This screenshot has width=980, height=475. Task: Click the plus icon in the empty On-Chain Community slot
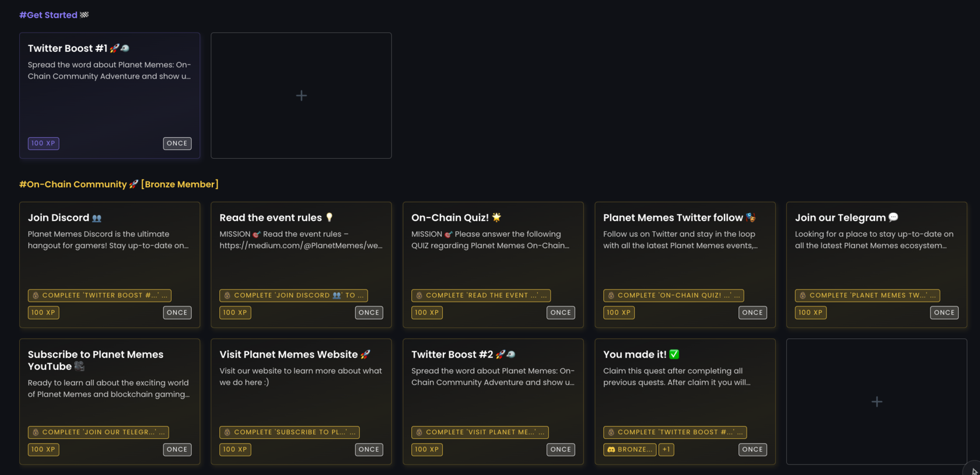click(877, 401)
